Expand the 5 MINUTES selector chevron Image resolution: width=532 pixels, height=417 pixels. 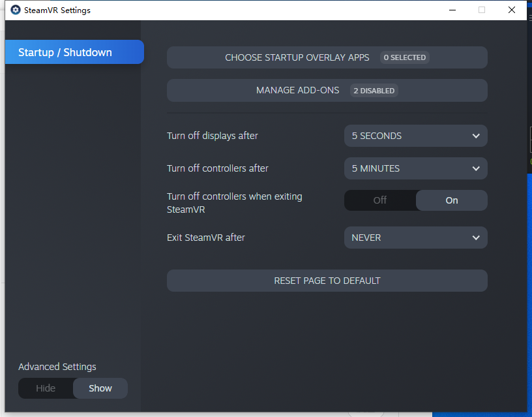(477, 168)
